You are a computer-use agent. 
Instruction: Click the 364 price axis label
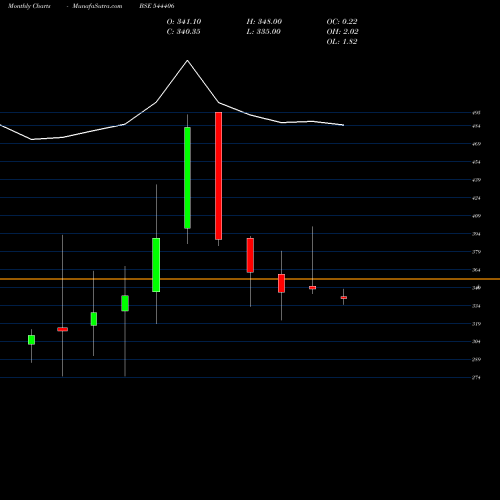pos(476,270)
